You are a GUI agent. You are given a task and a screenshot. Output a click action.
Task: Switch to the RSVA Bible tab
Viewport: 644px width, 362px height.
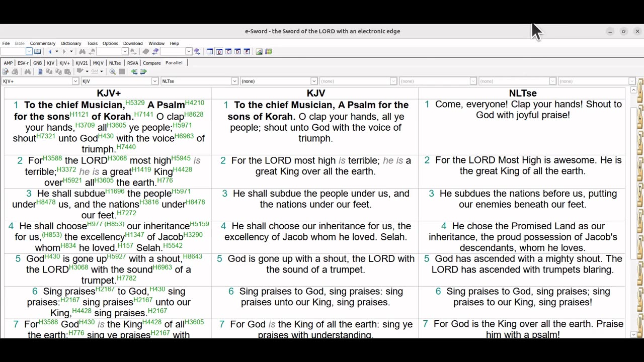(x=132, y=63)
